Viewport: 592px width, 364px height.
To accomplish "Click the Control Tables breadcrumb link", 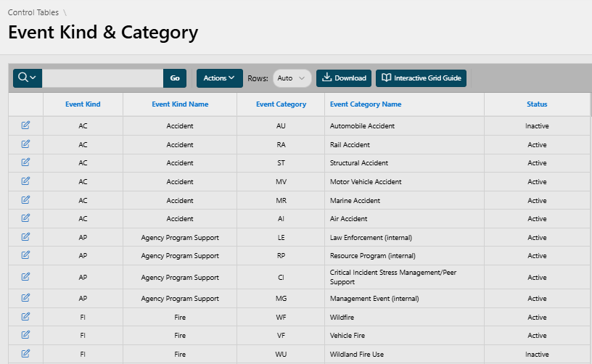I will point(33,12).
